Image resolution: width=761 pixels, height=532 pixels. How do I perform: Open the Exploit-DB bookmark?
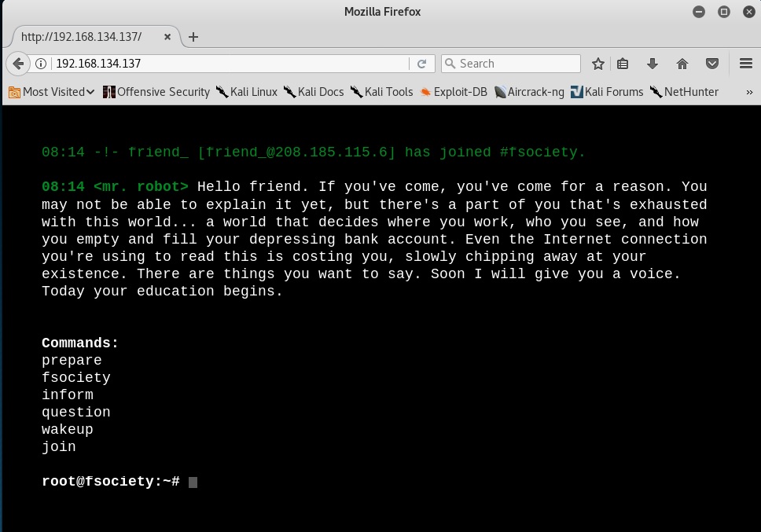(454, 92)
